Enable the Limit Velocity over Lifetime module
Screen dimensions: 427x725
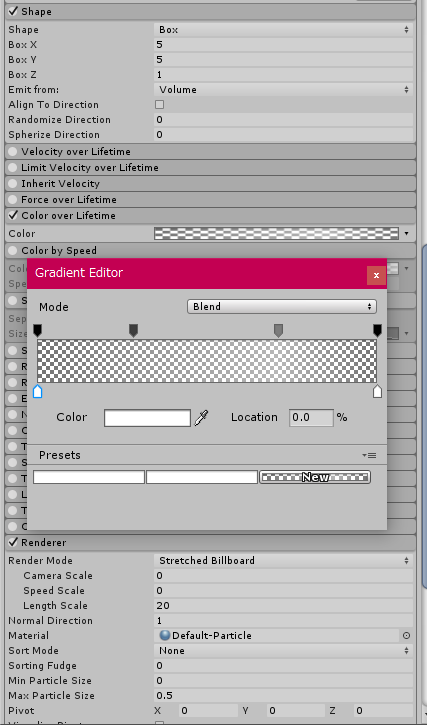pyautogui.click(x=12, y=167)
